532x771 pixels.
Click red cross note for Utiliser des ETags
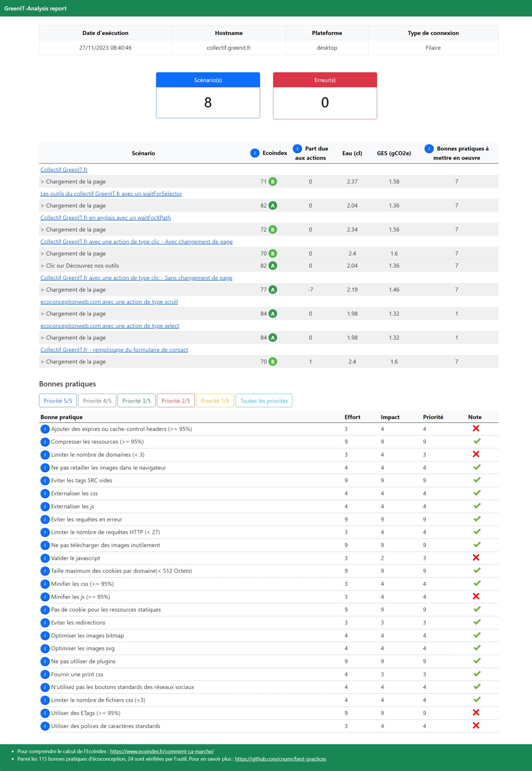476,712
